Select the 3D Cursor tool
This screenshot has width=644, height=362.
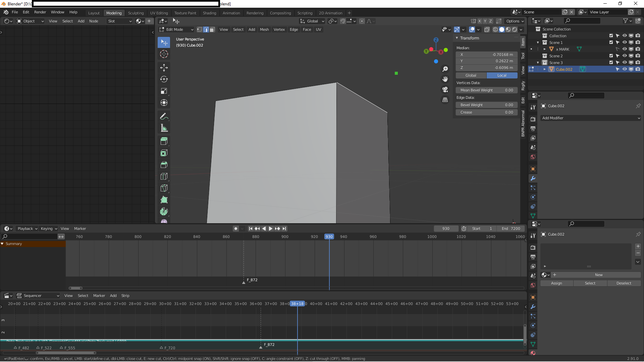[164, 54]
